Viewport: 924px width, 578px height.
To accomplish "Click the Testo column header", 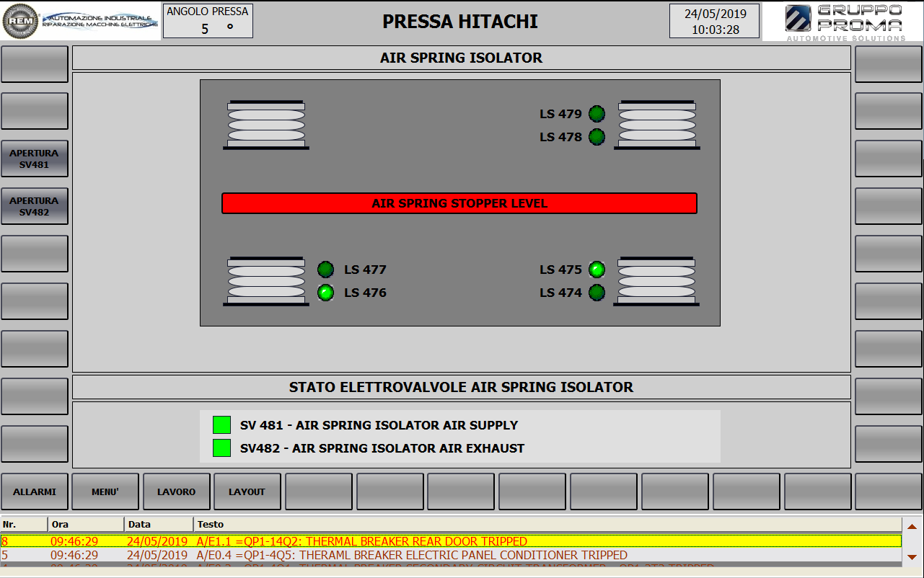I will pyautogui.click(x=547, y=524).
